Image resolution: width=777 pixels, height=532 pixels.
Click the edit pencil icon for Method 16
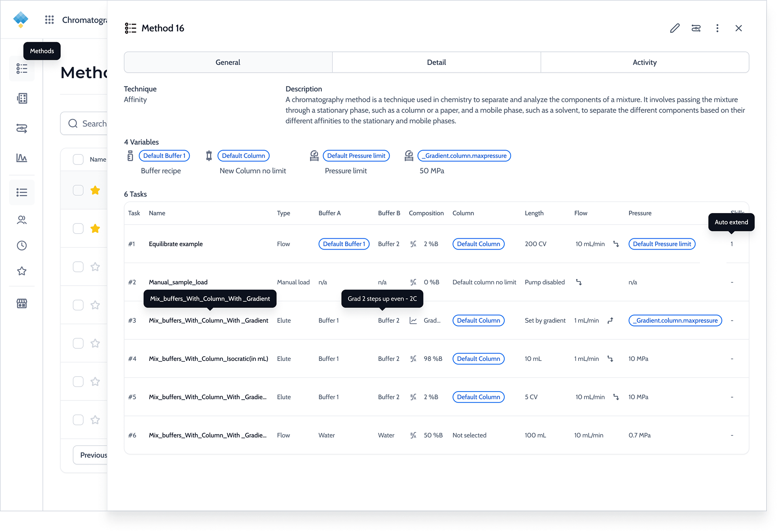675,28
